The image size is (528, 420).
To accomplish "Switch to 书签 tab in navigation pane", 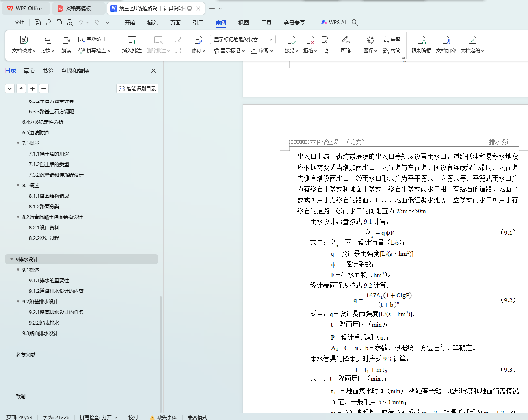I will pyautogui.click(x=48, y=71).
